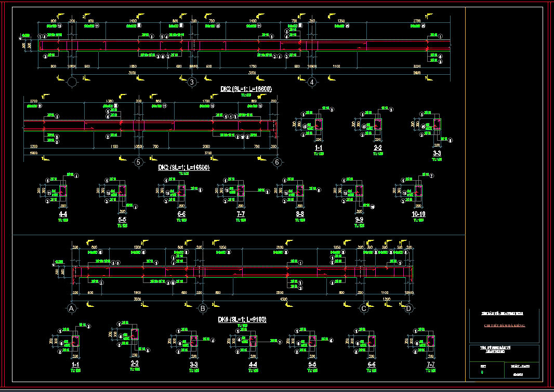Viewport: 554px width, 392px height.
Task: Click the NGÀY - DATE label
Action: pyautogui.click(x=521, y=367)
